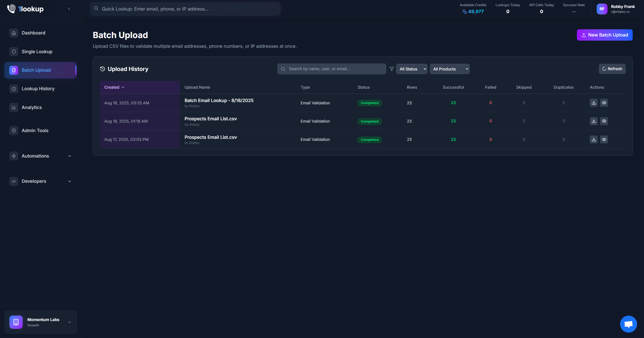Collapse the sidebar with the arrow button

[69, 9]
